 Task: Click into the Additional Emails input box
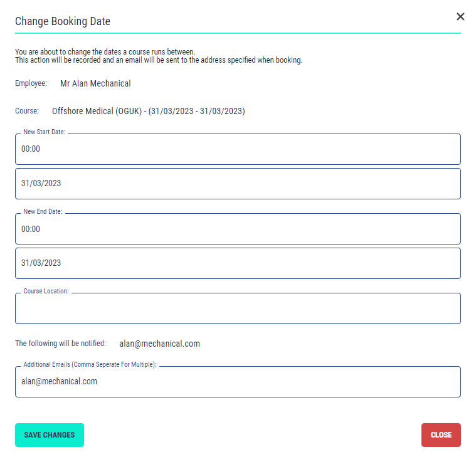point(238,382)
